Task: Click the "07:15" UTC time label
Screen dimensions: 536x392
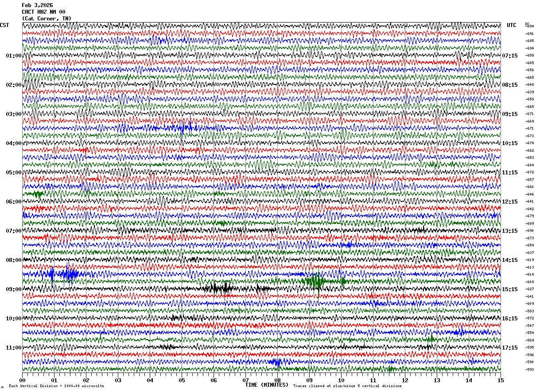Action: click(509, 56)
